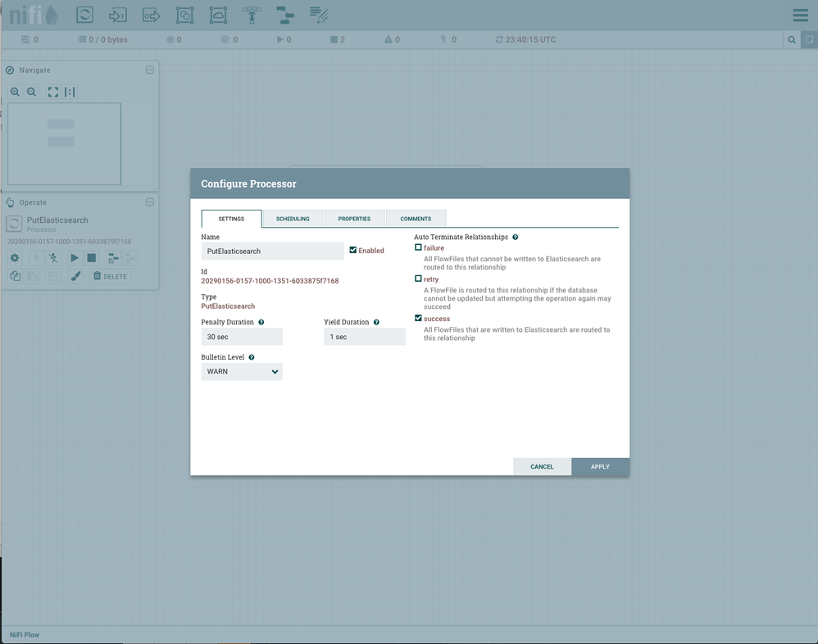Group components icon in Operate panel

click(53, 276)
